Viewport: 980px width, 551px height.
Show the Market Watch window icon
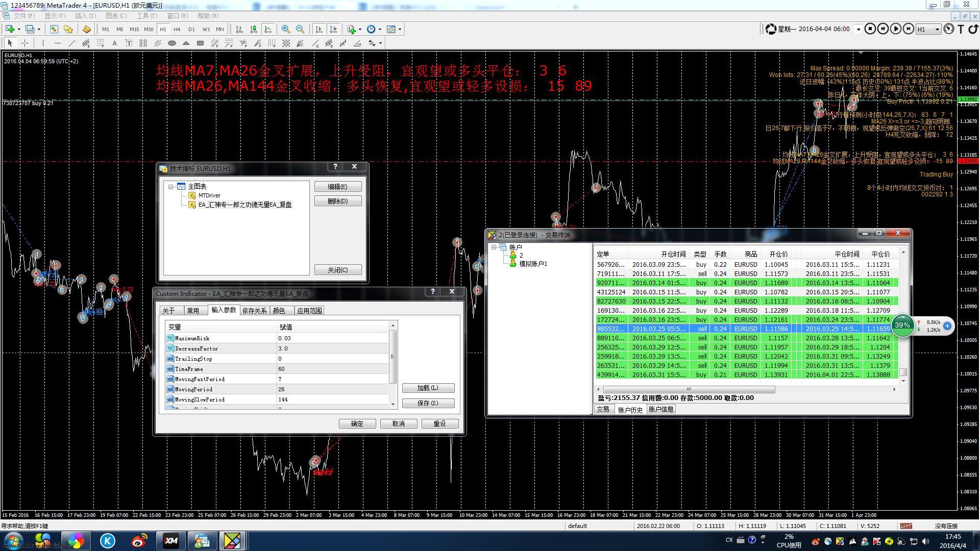point(54,29)
